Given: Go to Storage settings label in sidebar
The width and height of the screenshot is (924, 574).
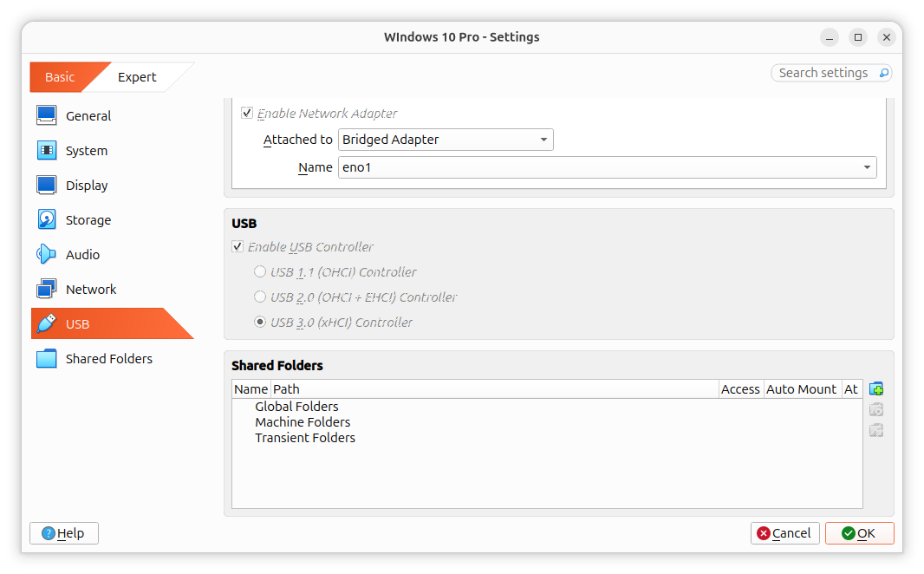Looking at the screenshot, I should [88, 220].
